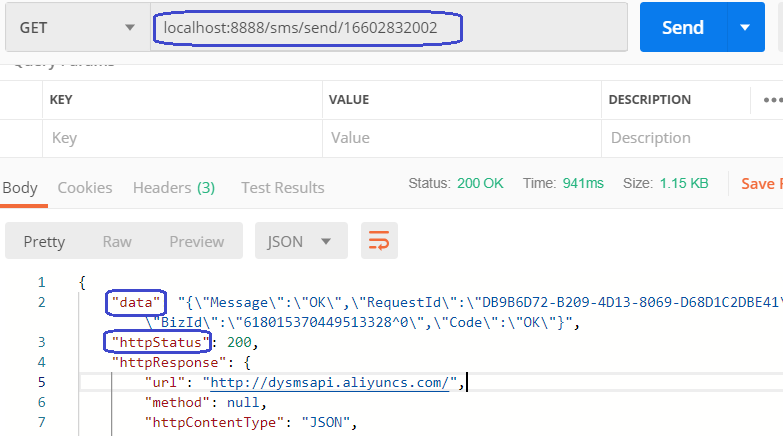Toggle the wrap lines icon

pos(379,241)
